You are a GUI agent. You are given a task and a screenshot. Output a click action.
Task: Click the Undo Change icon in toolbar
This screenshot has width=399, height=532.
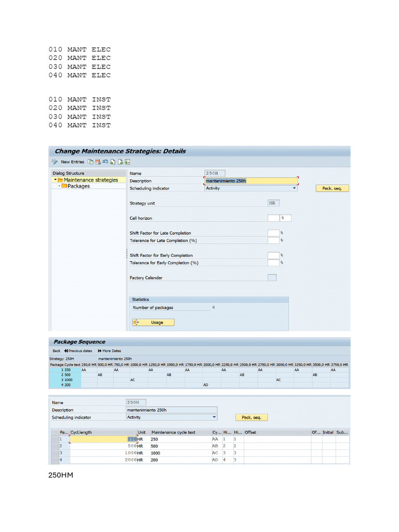[105, 162]
